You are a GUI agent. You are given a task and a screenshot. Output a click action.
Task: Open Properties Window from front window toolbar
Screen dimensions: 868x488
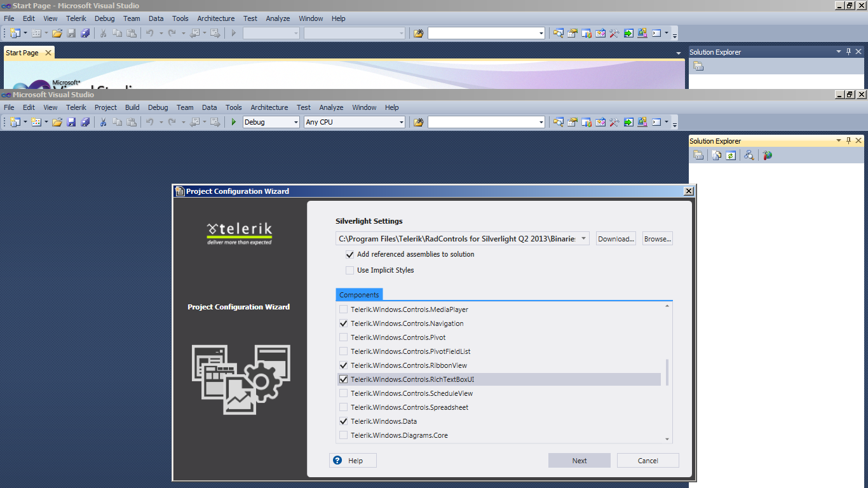[573, 122]
